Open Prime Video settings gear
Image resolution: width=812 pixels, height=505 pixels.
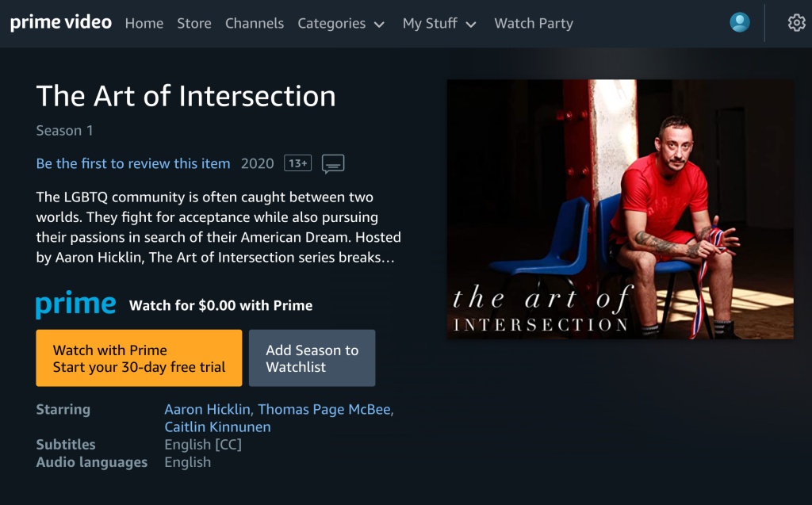click(796, 23)
